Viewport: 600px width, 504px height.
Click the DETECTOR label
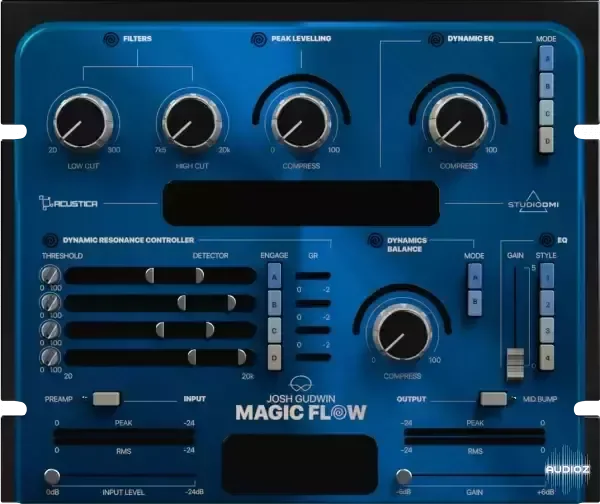210,256
